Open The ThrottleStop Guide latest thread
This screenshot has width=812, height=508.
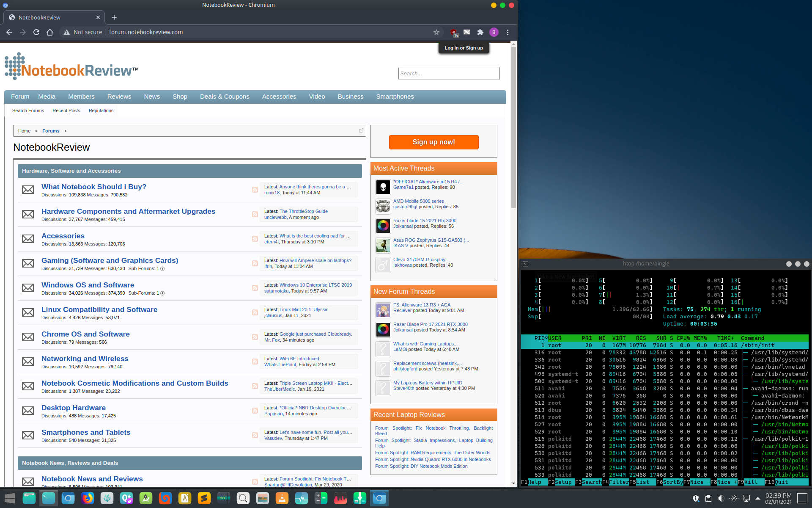303,211
